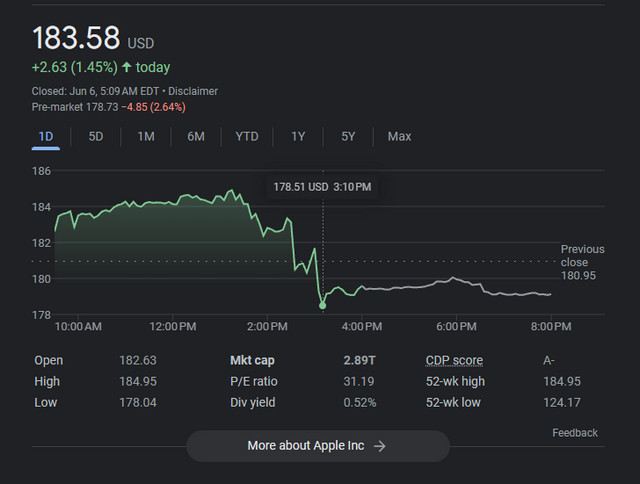Click the 4:00 PM axis label on chart

(x=362, y=326)
